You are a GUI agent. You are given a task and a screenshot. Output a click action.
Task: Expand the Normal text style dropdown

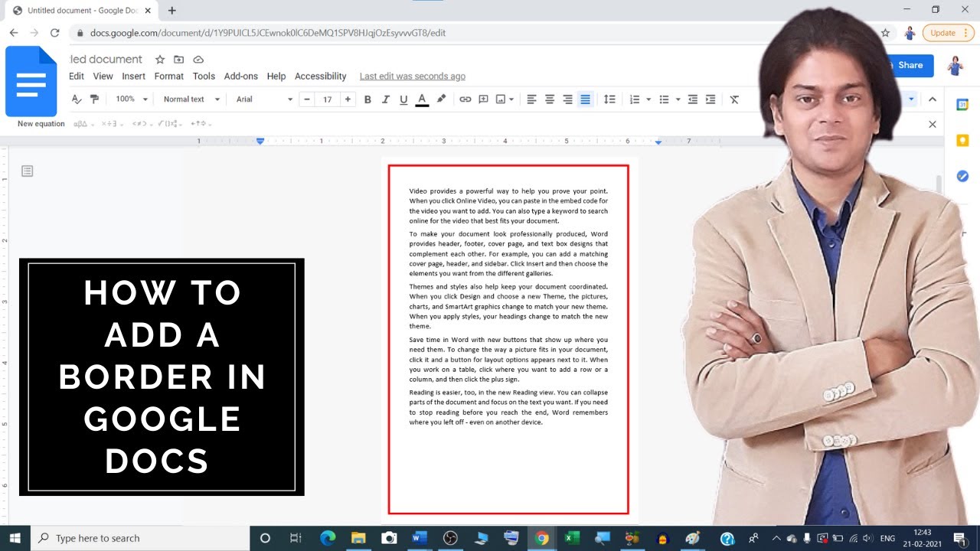191,99
